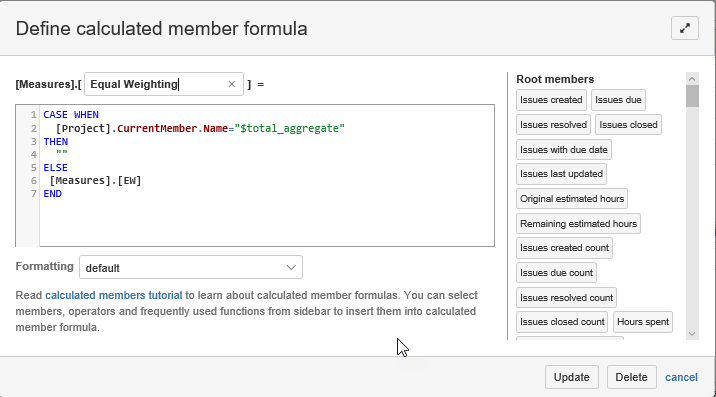Click the $total_aggregate string in formula
The height and width of the screenshot is (397, 716).
tap(290, 128)
